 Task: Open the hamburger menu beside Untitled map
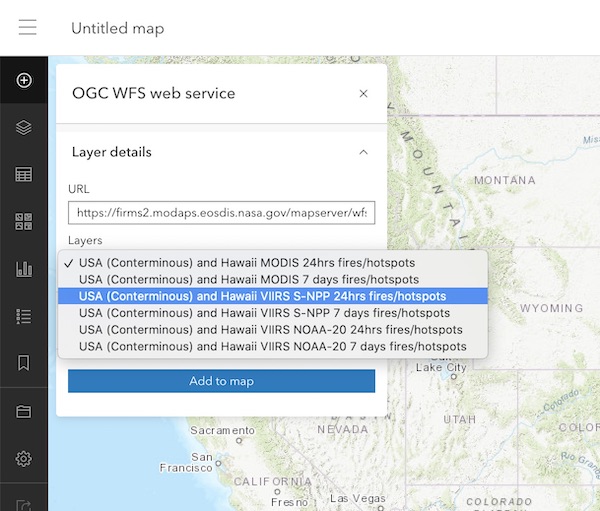[28, 27]
